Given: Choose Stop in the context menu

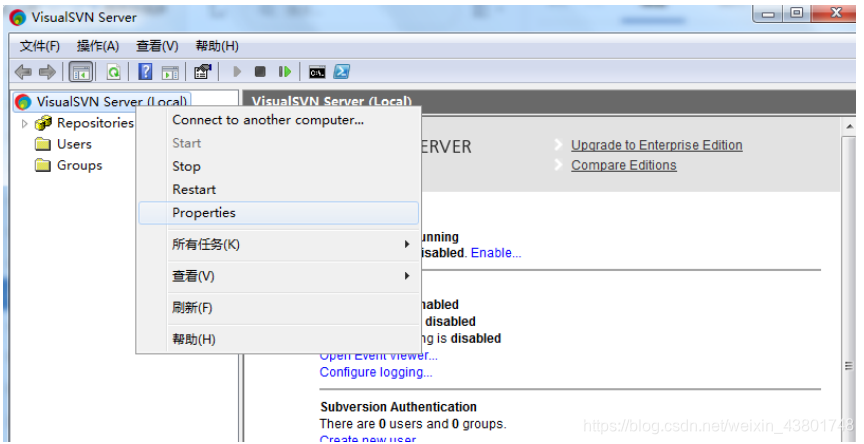Looking at the screenshot, I should tap(278, 166).
